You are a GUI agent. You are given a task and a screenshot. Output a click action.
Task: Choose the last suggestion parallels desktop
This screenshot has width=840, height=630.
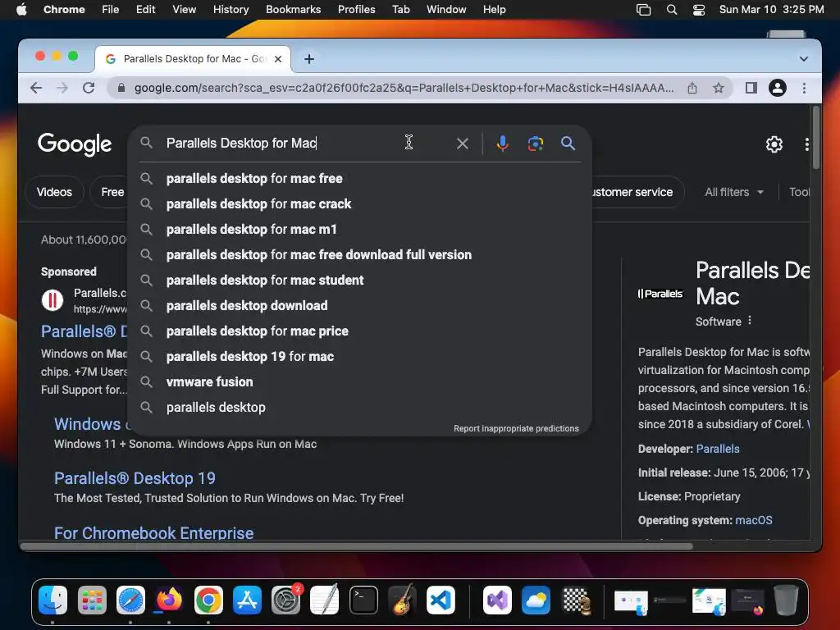[x=359, y=408]
